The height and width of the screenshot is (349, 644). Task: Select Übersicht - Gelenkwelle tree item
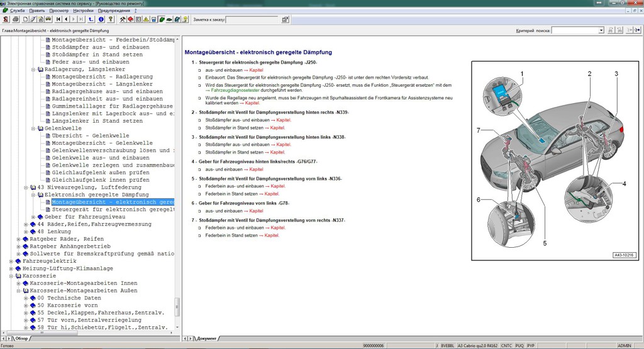[91, 136]
